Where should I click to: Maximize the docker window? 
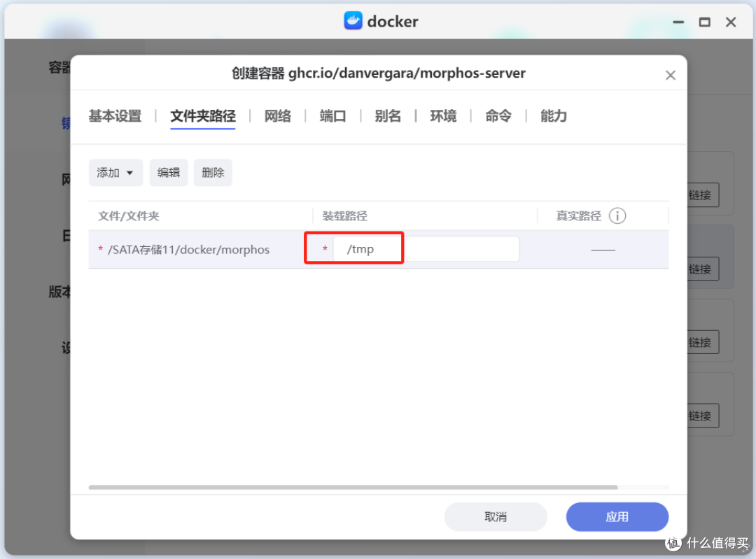pyautogui.click(x=704, y=22)
